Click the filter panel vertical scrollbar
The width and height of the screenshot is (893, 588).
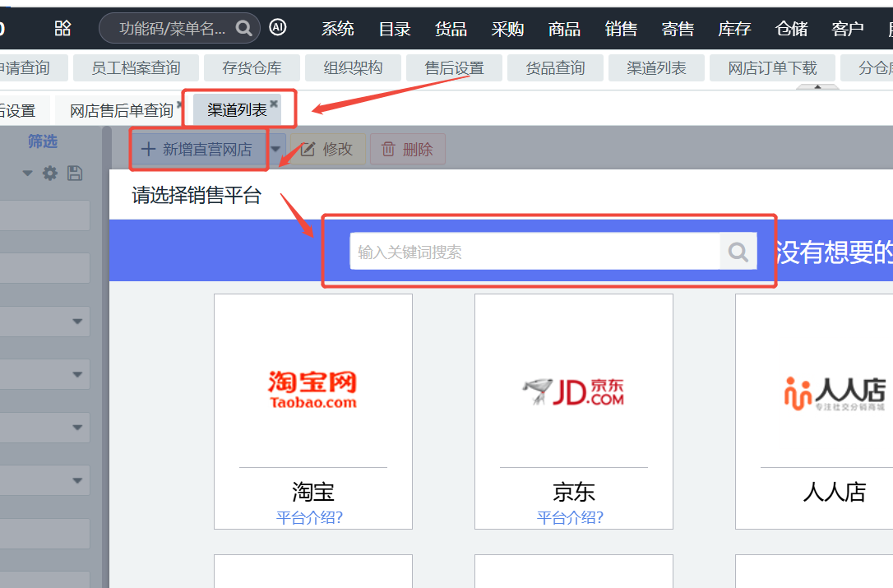(106, 357)
